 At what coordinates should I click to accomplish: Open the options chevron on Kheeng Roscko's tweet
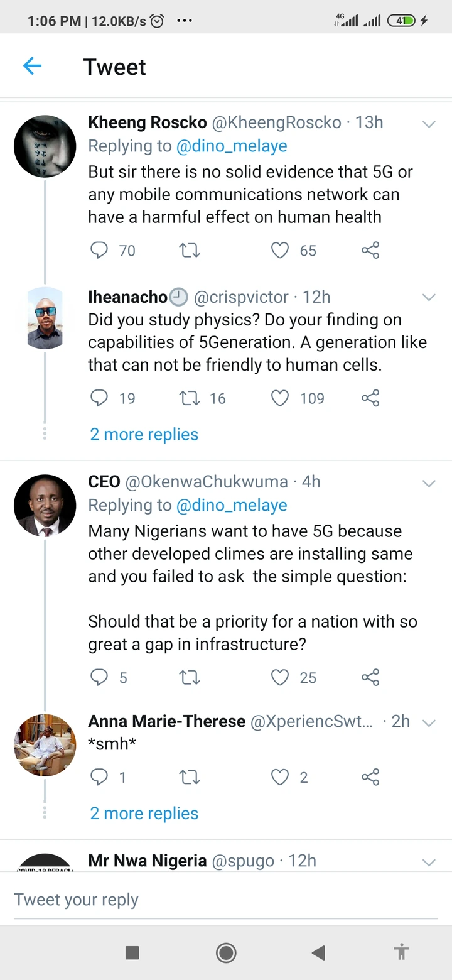point(429,124)
